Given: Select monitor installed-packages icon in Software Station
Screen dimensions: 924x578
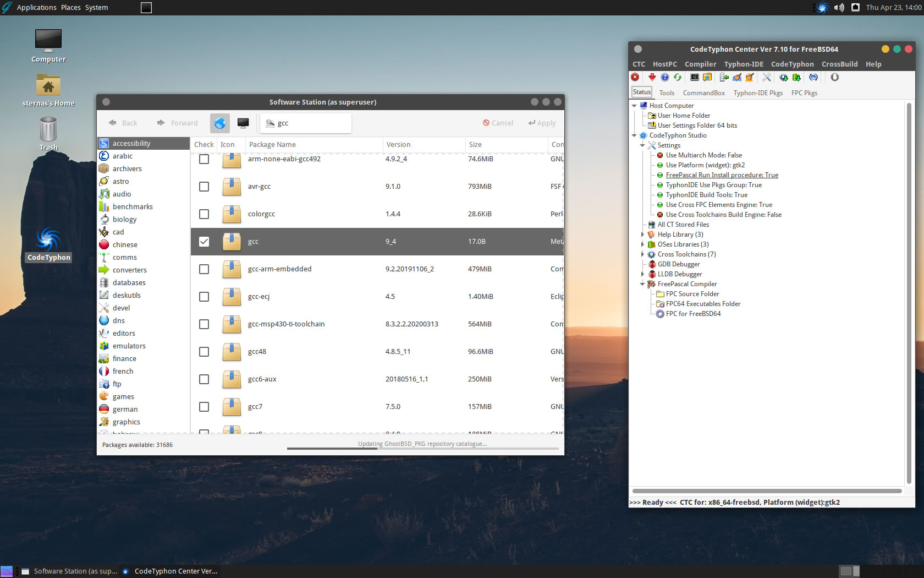Looking at the screenshot, I should pyautogui.click(x=243, y=123).
